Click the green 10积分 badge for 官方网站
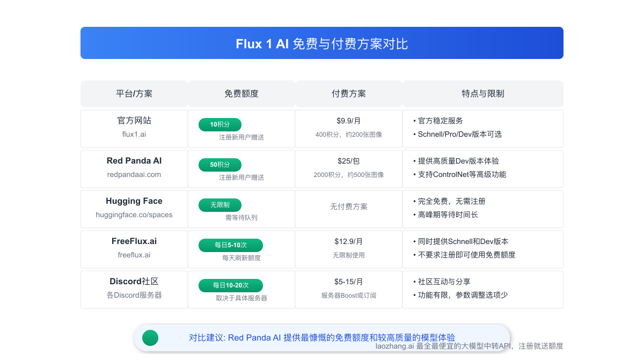This screenshot has width=644, height=362. point(219,124)
